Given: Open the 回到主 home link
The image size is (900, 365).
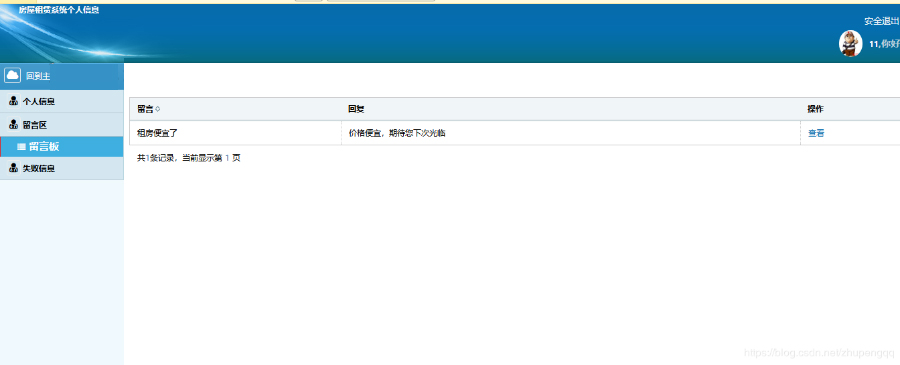Looking at the screenshot, I should (38, 76).
